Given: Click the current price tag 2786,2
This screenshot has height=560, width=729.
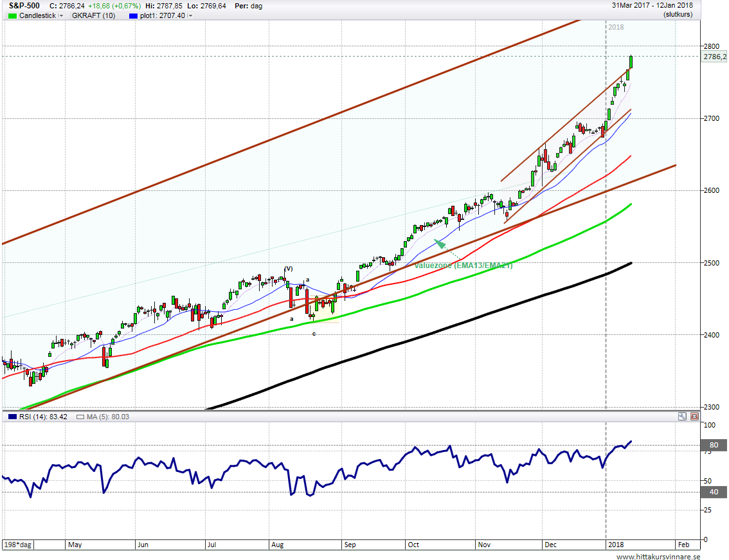Looking at the screenshot, I should (715, 57).
